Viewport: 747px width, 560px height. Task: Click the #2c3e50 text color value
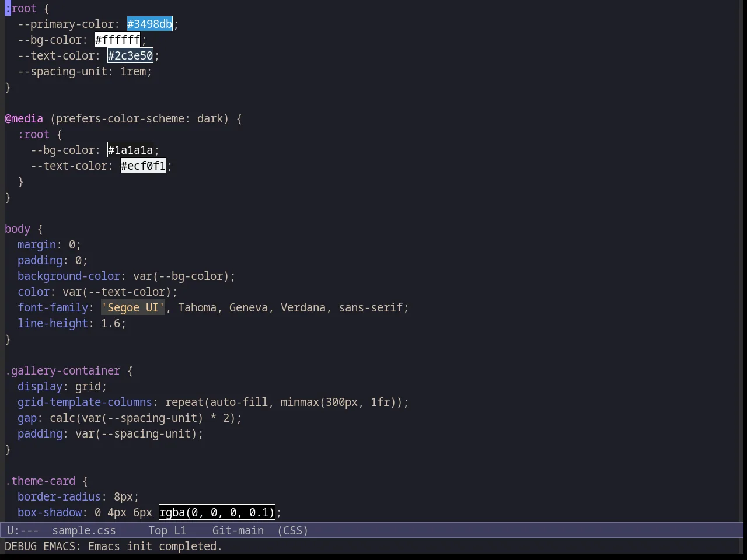point(130,55)
